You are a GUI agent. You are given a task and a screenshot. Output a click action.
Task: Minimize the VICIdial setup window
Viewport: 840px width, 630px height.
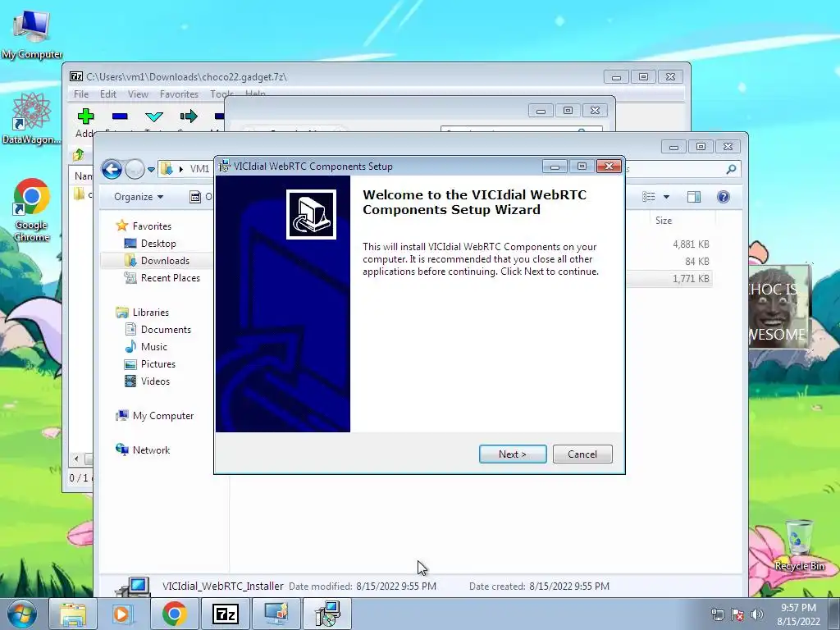pos(555,167)
